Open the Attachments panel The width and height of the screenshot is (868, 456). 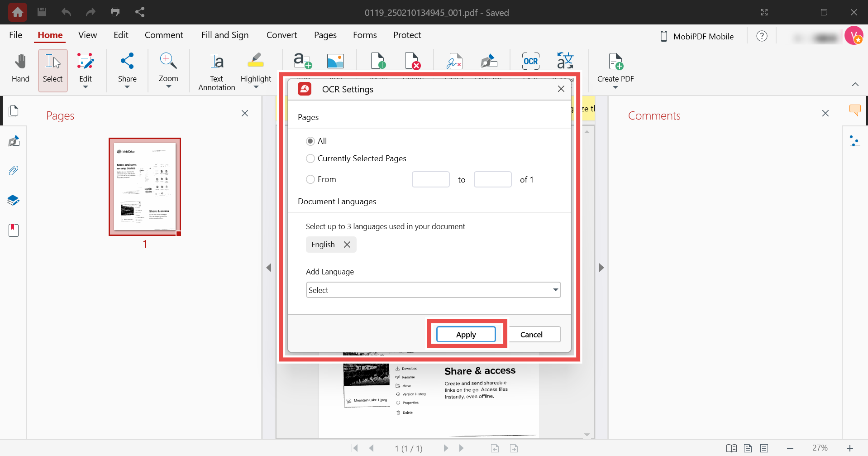tap(14, 170)
